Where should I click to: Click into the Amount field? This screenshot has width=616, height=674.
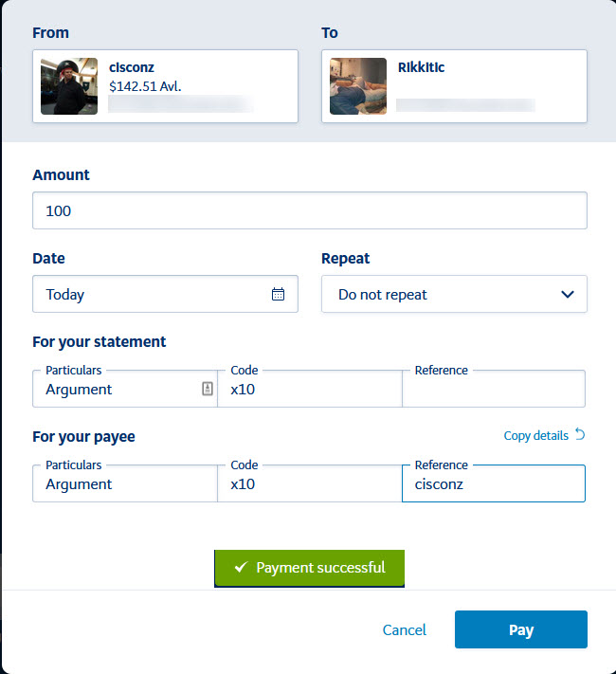point(309,210)
